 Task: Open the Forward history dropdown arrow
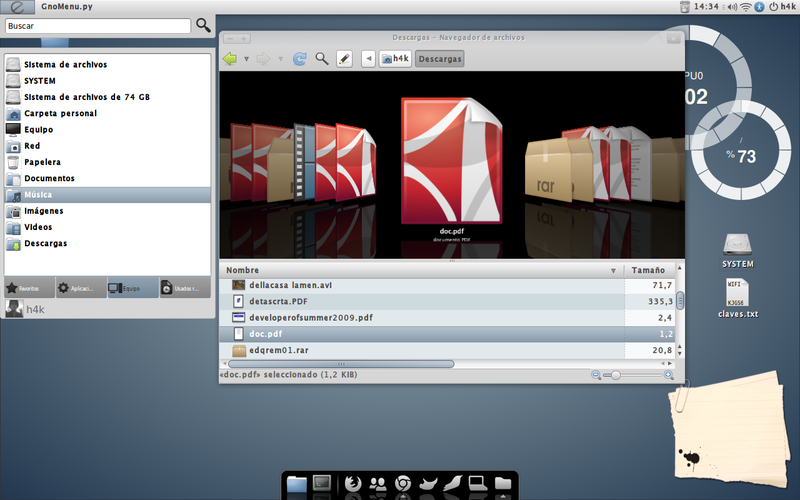[x=281, y=59]
